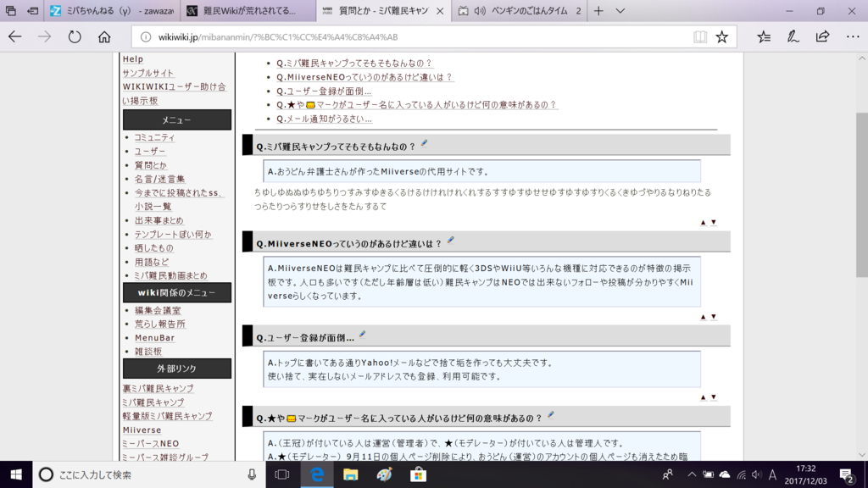Screen dimensions: 868x488
Task: Open the Windows Start menu
Action: click(x=16, y=474)
